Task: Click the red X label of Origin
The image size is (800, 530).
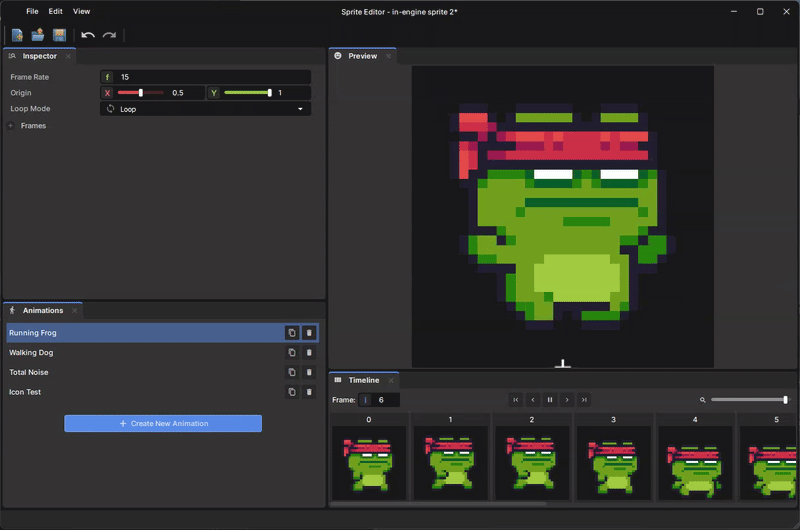Action: (107, 93)
